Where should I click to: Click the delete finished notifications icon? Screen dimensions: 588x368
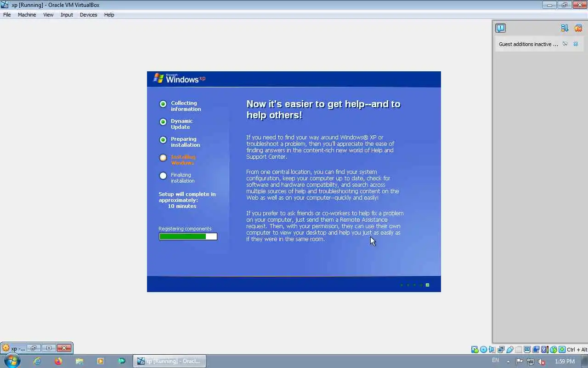pyautogui.click(x=578, y=28)
